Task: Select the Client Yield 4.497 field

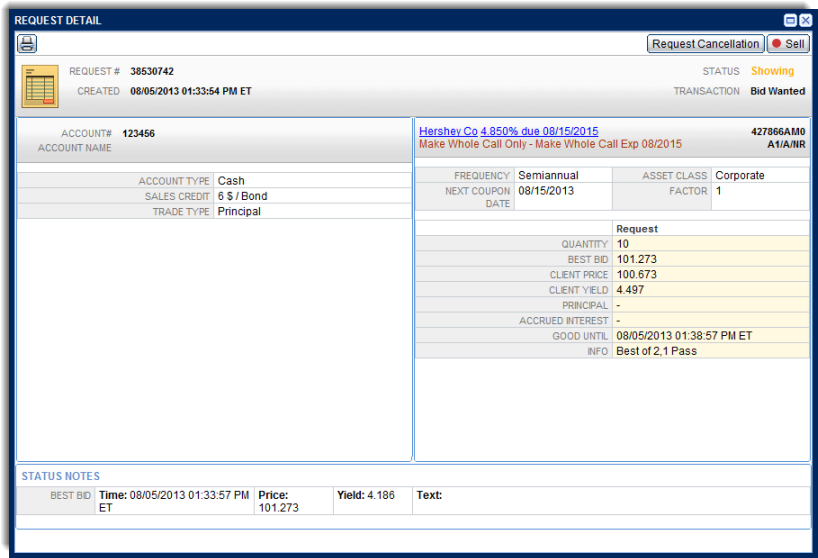Action: pyautogui.click(x=710, y=290)
